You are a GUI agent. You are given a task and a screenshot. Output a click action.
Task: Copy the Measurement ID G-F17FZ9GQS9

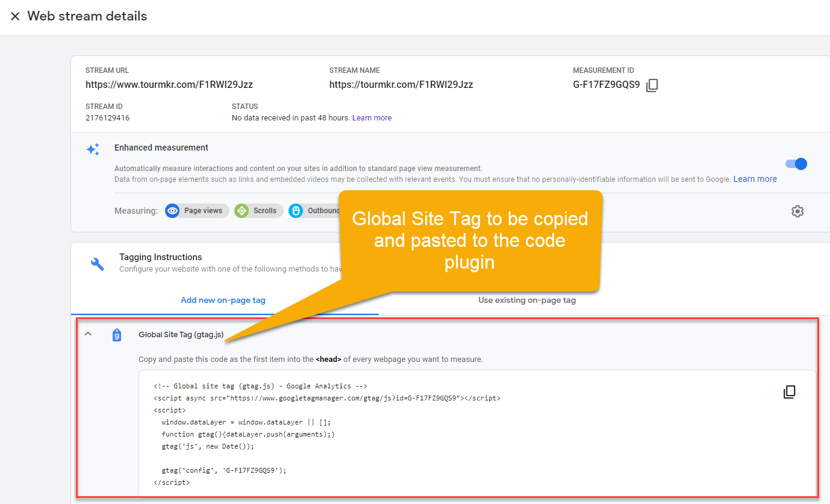point(652,86)
